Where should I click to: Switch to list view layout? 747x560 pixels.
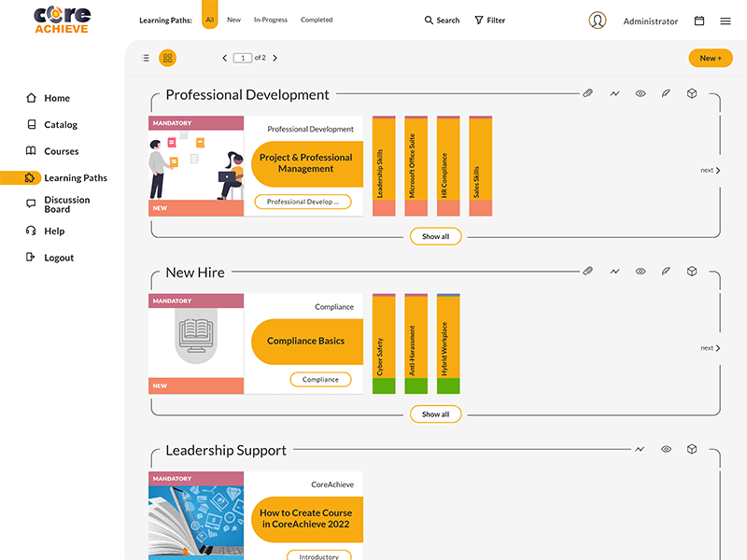click(x=146, y=58)
